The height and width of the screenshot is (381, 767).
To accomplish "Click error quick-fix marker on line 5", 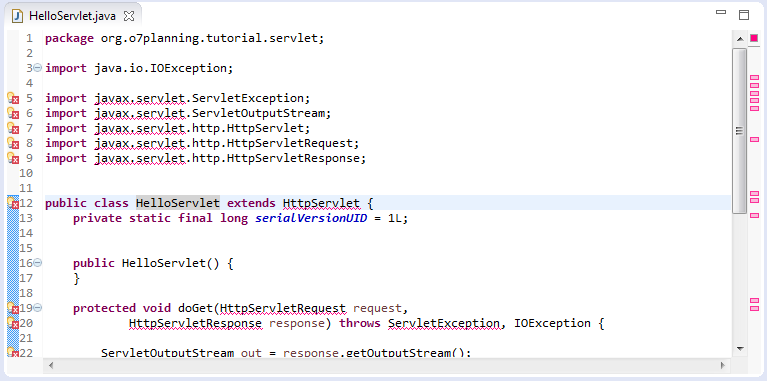I will pyautogui.click(x=13, y=98).
